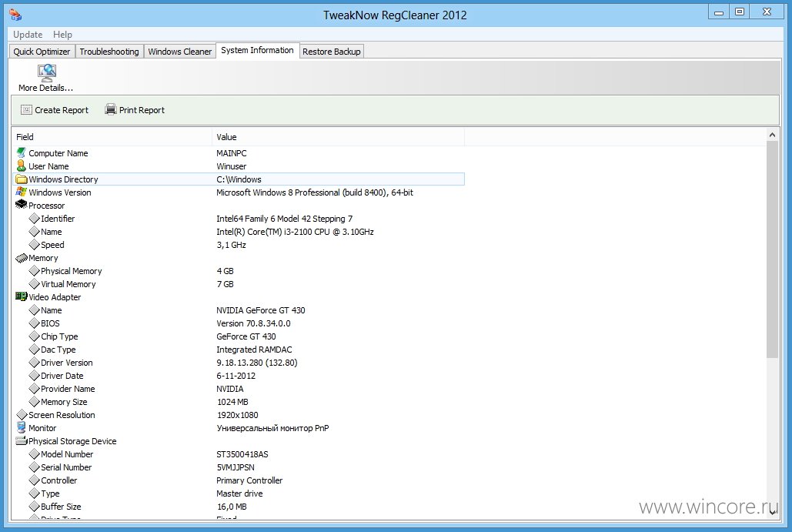The width and height of the screenshot is (792, 532).
Task: Click the value "NVIDIA GeForce GT 430"
Action: (261, 310)
